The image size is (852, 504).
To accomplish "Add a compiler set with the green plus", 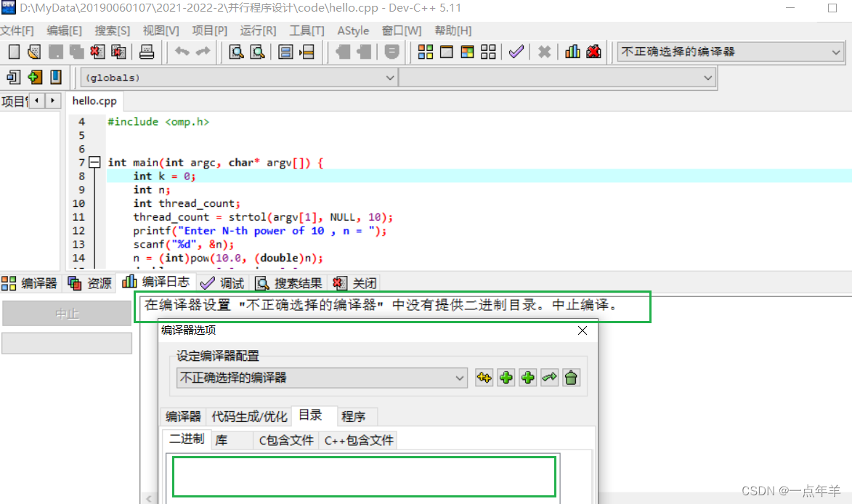I will coord(506,377).
